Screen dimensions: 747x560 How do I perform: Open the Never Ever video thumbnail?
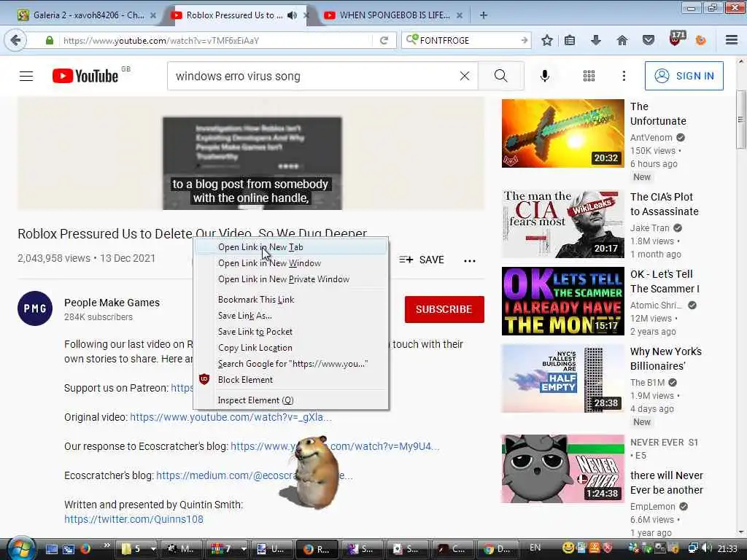[562, 469]
